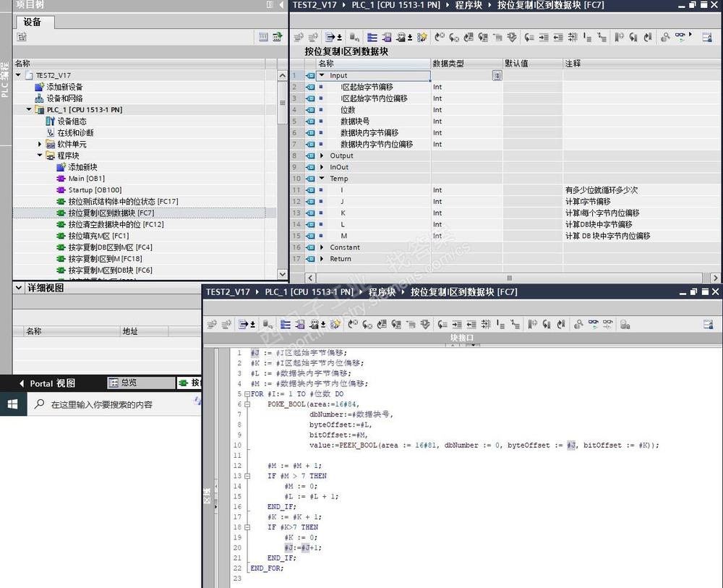Click 添加新块 add new block icon

pos(61,167)
